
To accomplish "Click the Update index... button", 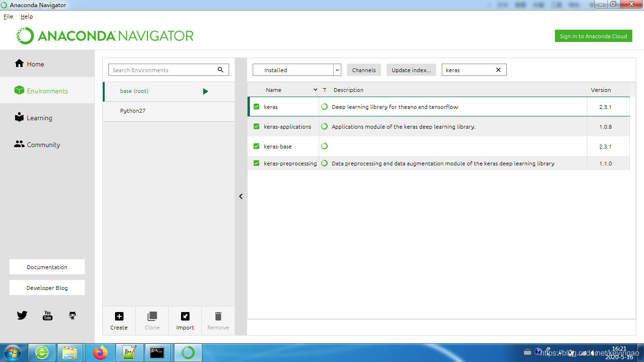I will pos(411,70).
